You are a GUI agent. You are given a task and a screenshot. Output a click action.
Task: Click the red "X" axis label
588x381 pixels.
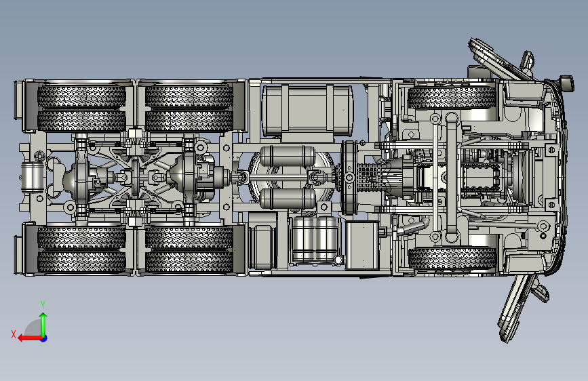(x=14, y=334)
